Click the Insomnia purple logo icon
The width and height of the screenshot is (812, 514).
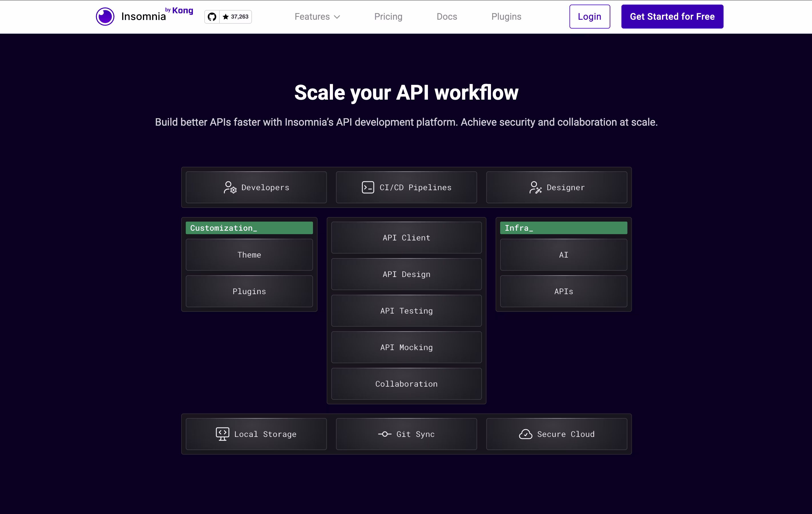click(x=105, y=17)
